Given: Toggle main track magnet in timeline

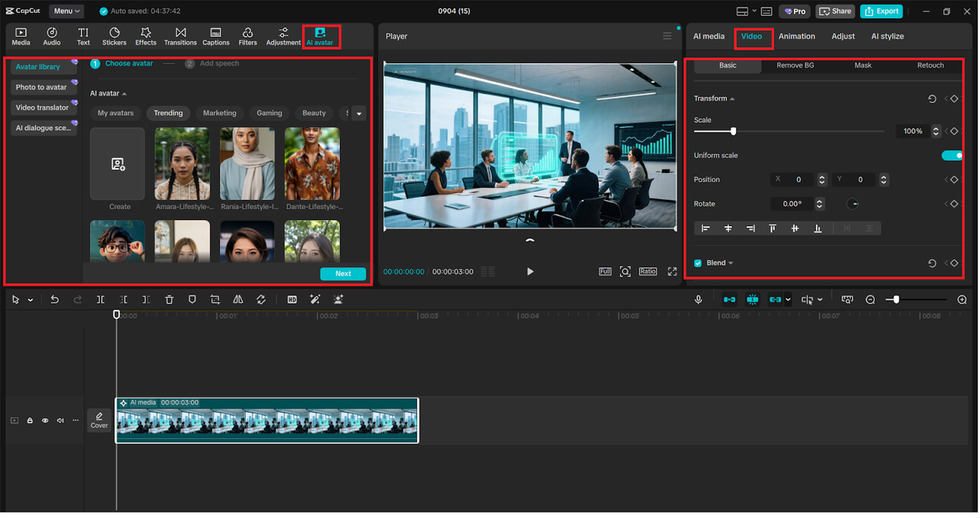Looking at the screenshot, I should [x=730, y=300].
